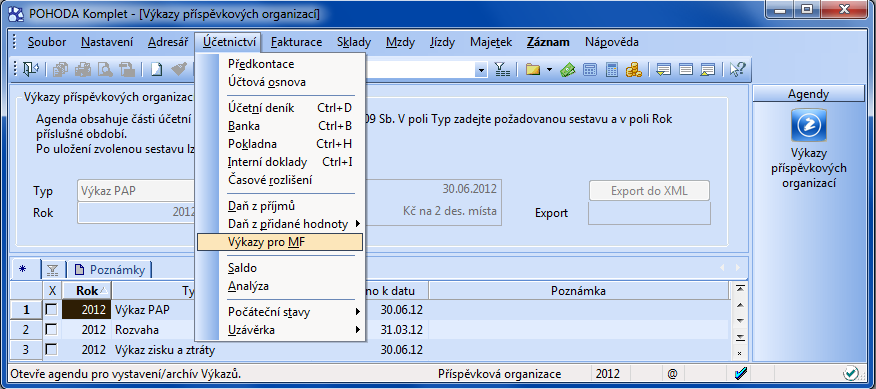Image resolution: width=876 pixels, height=389 pixels.
Task: Jump to the first record using the top arrow
Action: pos(740,288)
